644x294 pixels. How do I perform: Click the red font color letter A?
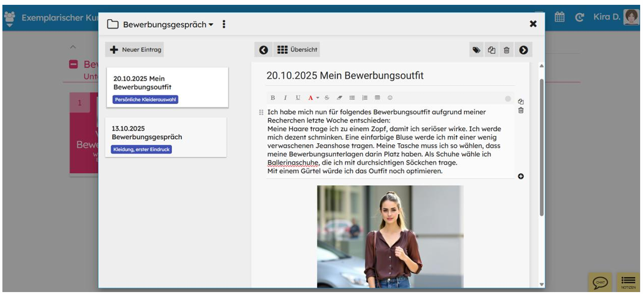coord(310,98)
